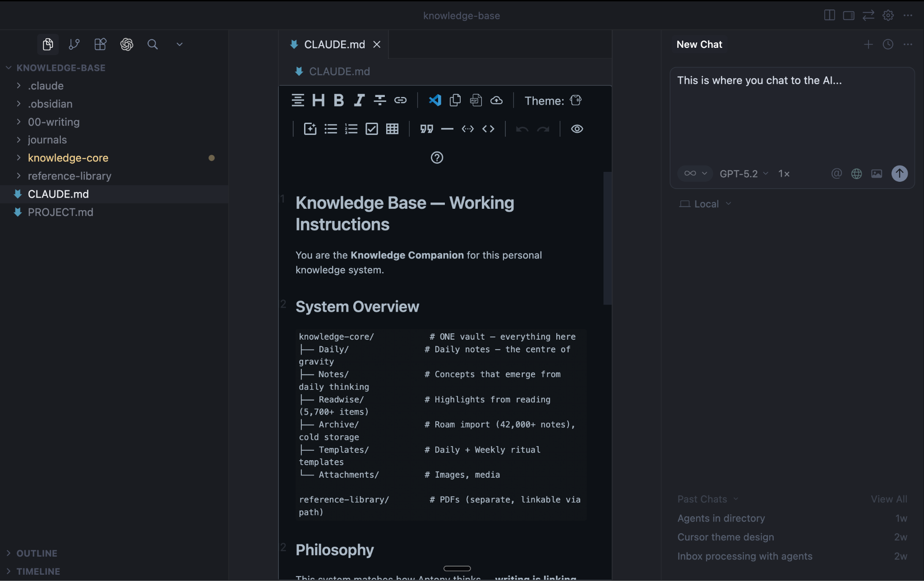Open the 'Cursor theme design' past chat
Screen dimensions: 924x581
click(x=725, y=537)
